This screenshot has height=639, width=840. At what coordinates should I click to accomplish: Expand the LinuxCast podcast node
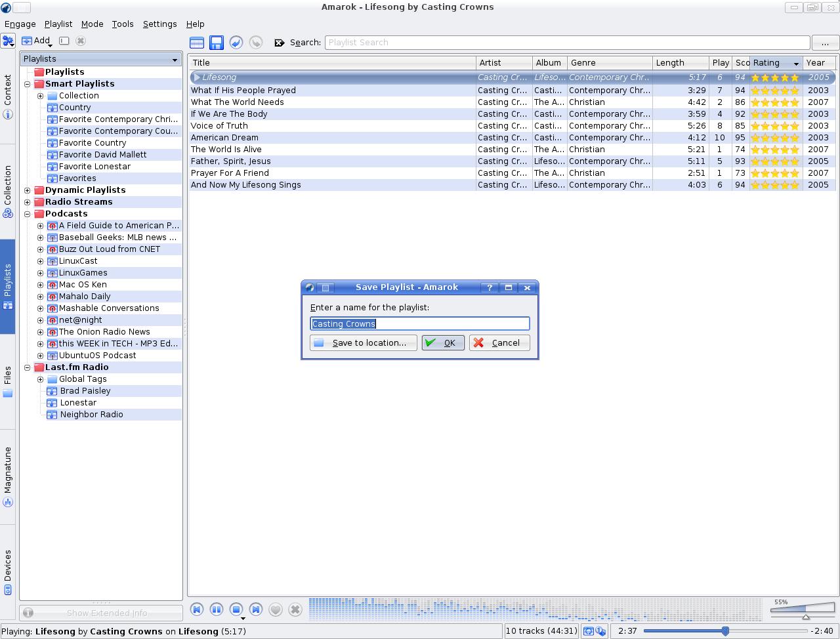(40, 261)
